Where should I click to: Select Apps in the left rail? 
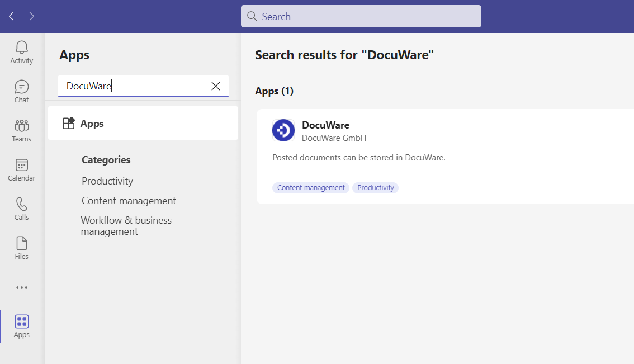[x=21, y=327]
